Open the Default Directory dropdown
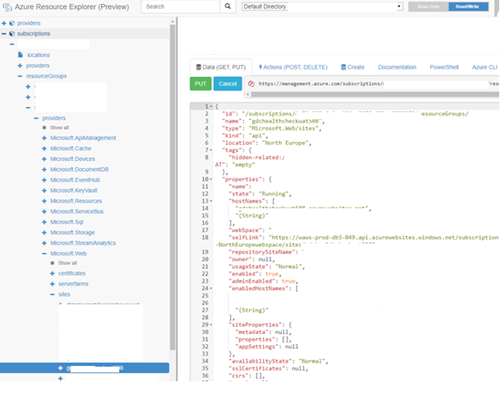Screen dimensions: 500x394 [322, 6]
